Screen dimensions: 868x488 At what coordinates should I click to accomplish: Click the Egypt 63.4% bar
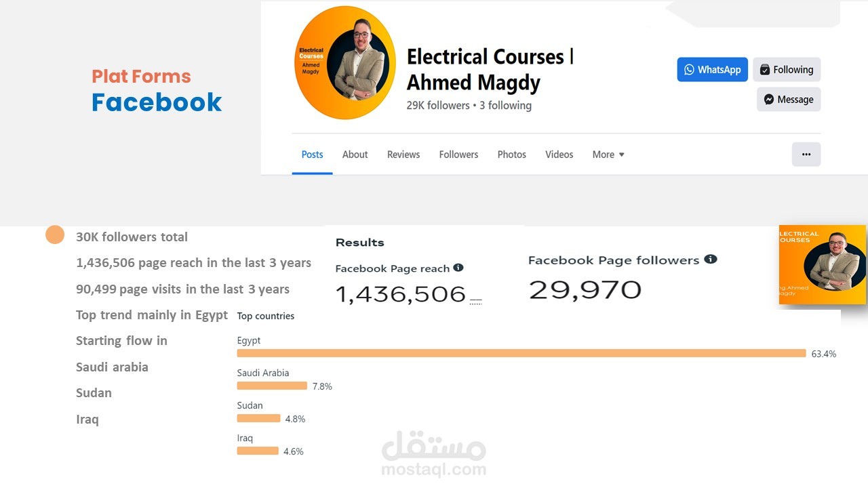tap(521, 353)
